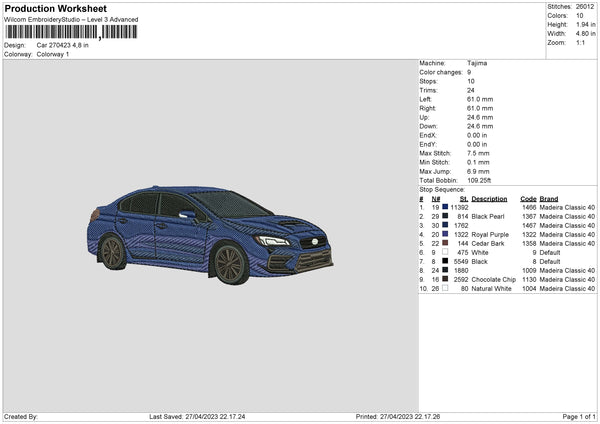600x424 pixels.
Task: Click the Page 1 of 1 footer text
Action: pos(575,416)
